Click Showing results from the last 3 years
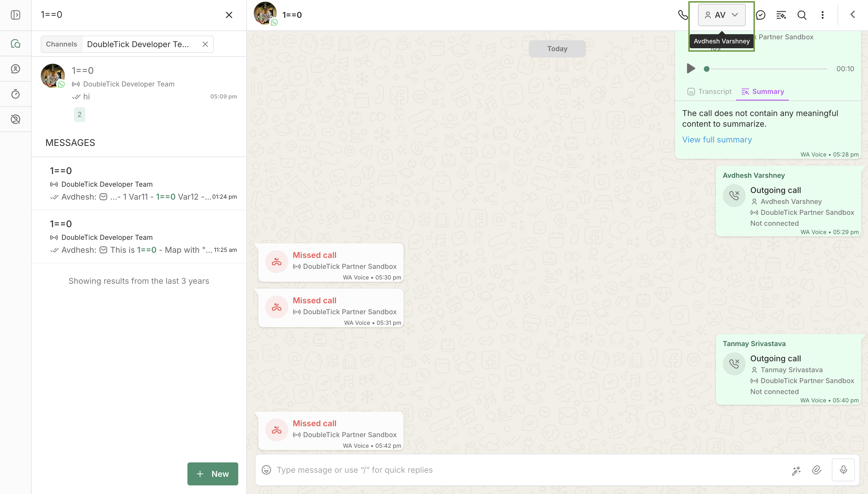This screenshot has width=868, height=494. 139,281
